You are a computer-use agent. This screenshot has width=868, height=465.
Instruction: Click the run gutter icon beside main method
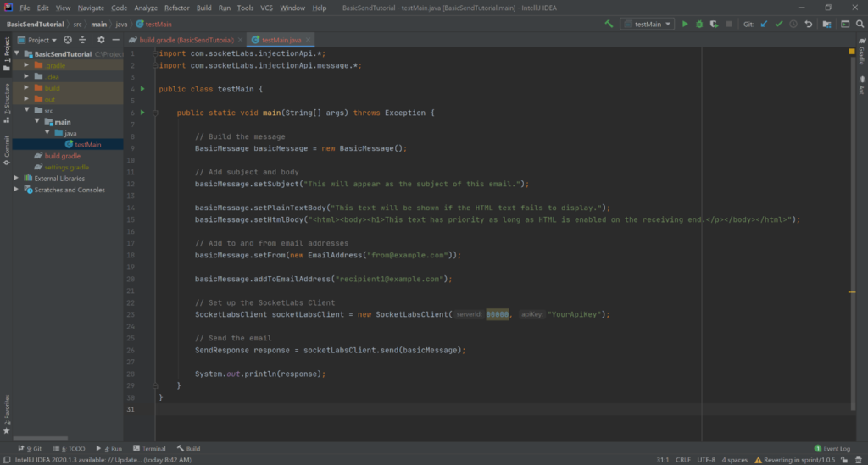(x=142, y=113)
